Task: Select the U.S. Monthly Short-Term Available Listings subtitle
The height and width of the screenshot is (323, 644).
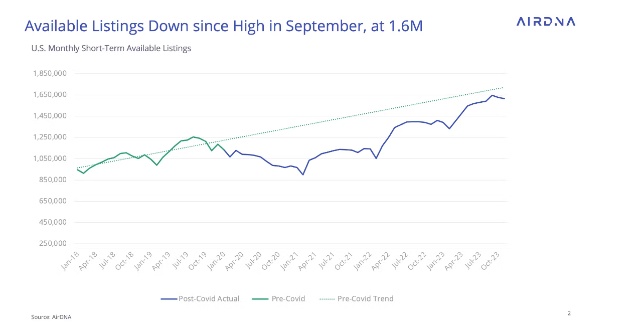Action: pos(111,49)
